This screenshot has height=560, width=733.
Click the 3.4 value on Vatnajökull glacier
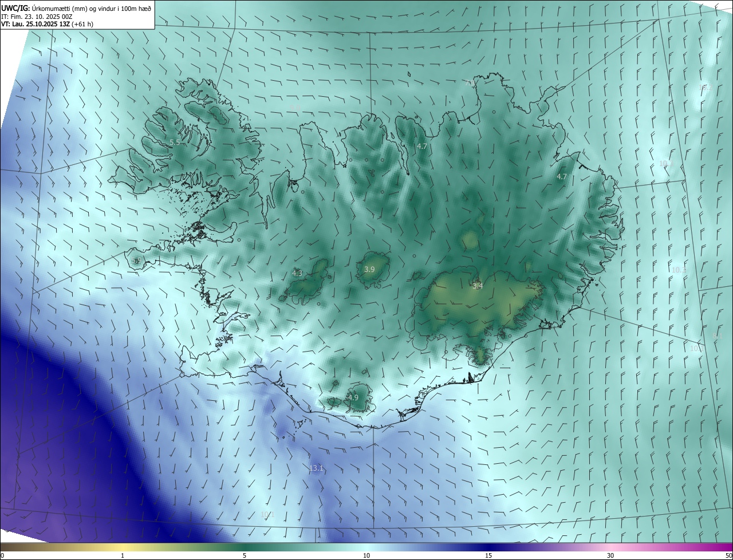click(478, 286)
